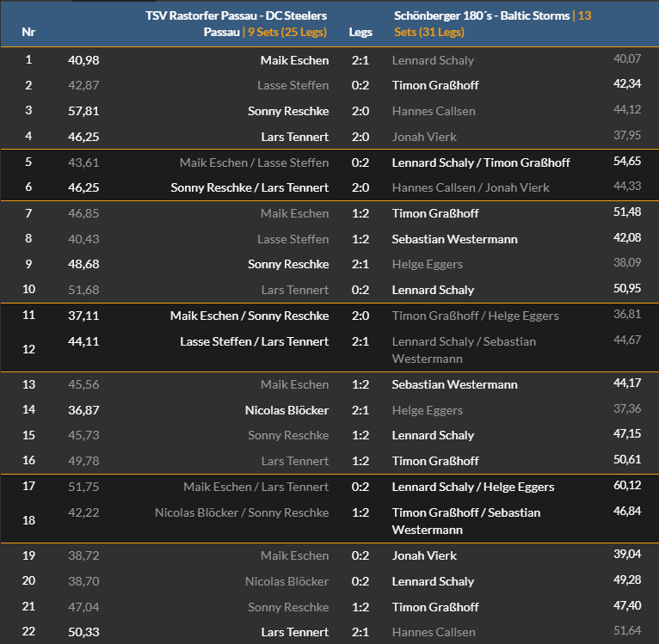Viewport: 659px width, 644px height.
Task: Open Jonah Vierk in match 4
Action: click(x=424, y=137)
